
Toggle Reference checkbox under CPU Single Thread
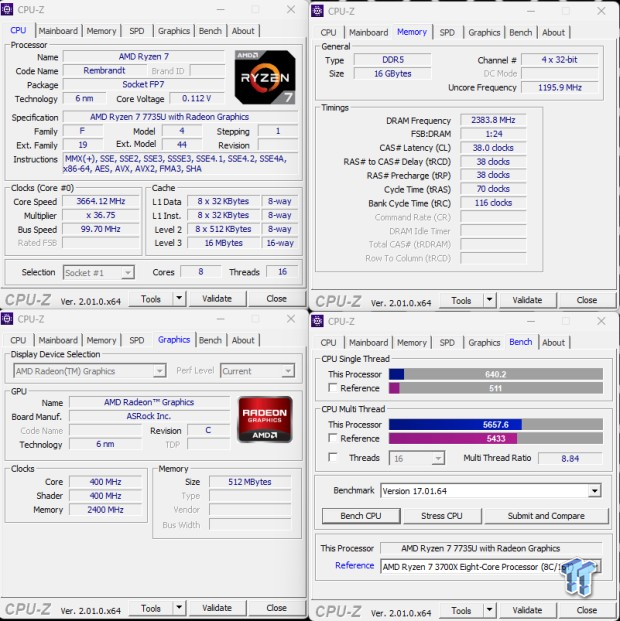coord(333,388)
